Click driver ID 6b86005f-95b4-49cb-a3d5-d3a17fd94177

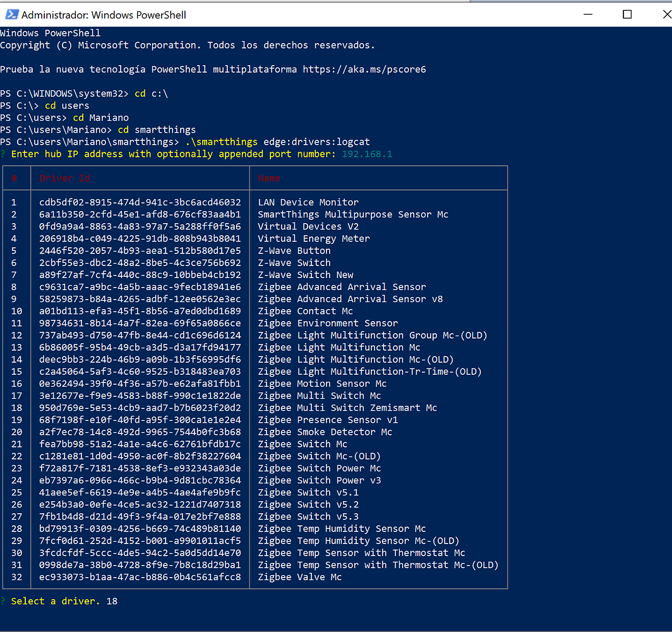click(140, 348)
